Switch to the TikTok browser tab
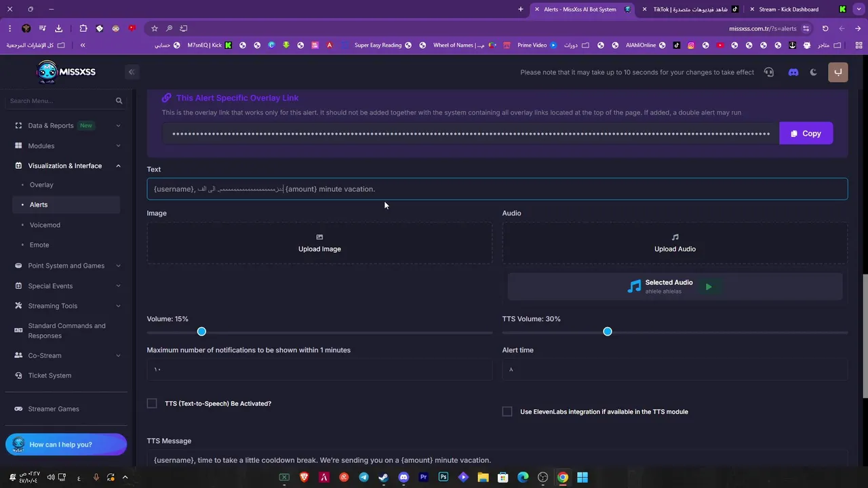The height and width of the screenshot is (488, 868). [690, 9]
